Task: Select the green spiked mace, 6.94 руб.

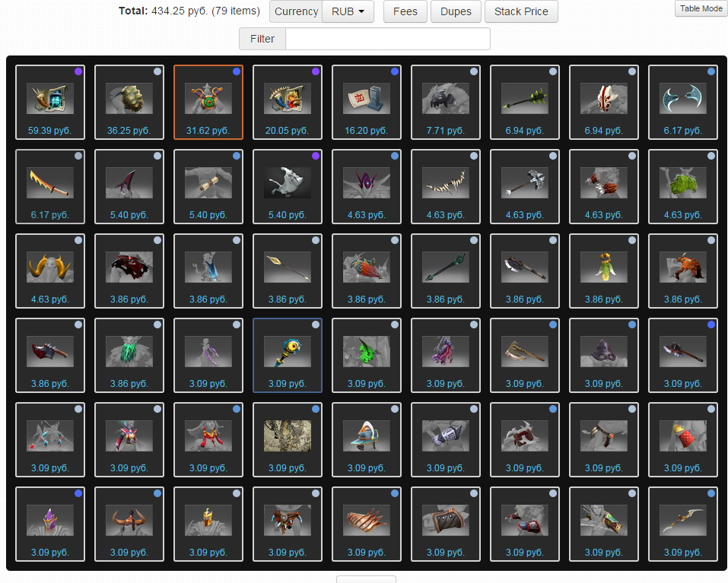Action: [x=525, y=102]
